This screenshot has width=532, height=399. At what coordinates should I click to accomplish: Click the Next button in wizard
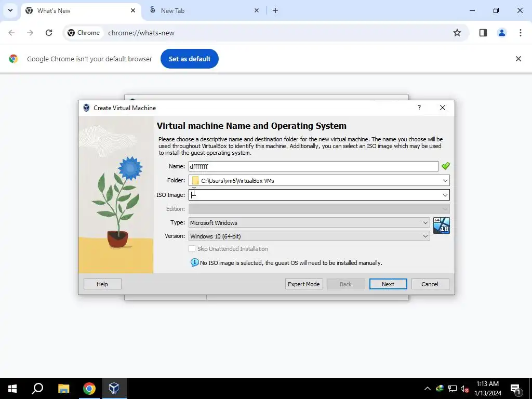(388, 284)
